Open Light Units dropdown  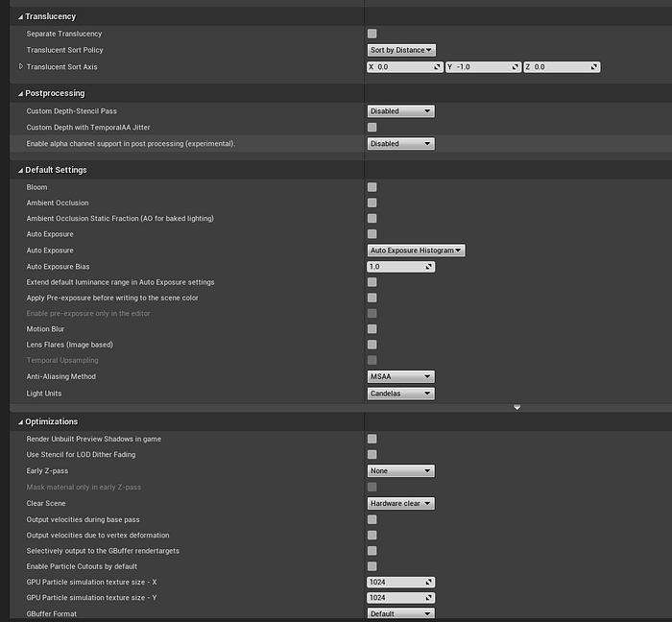[x=400, y=394]
